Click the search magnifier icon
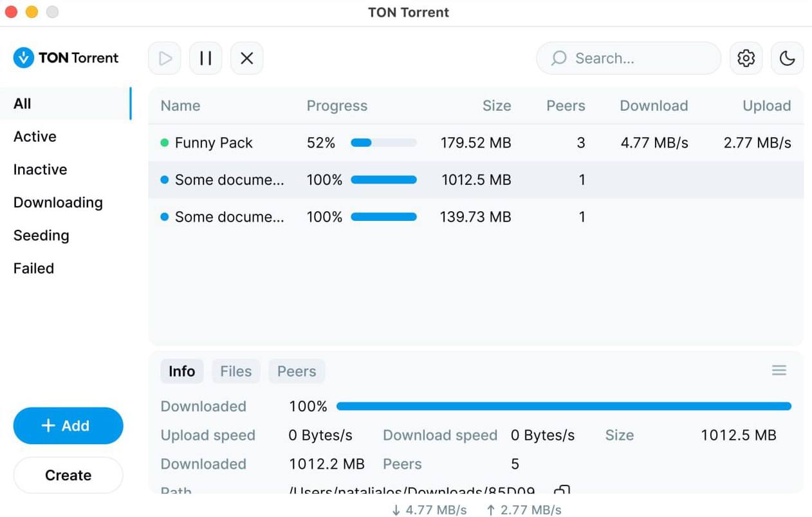The width and height of the screenshot is (812, 517). [559, 59]
